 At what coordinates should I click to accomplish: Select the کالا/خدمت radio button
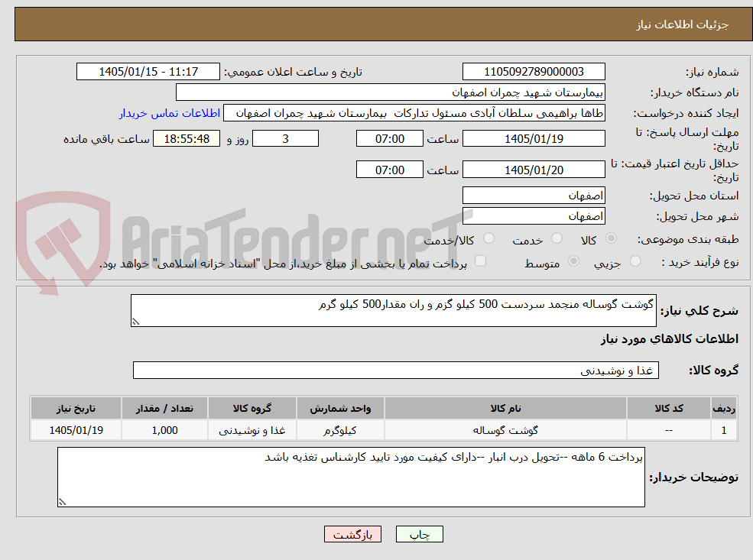coord(488,238)
